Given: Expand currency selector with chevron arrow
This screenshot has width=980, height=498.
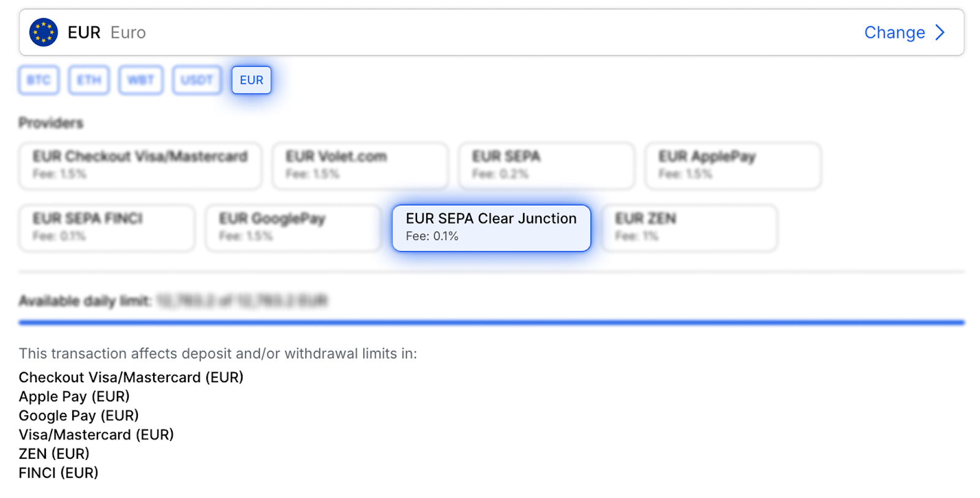Looking at the screenshot, I should coord(940,32).
